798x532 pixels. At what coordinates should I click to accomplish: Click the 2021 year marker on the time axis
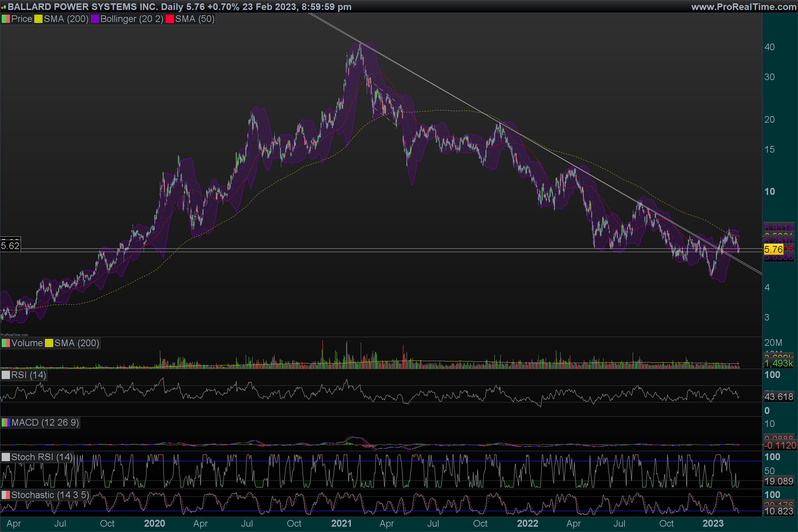click(341, 523)
